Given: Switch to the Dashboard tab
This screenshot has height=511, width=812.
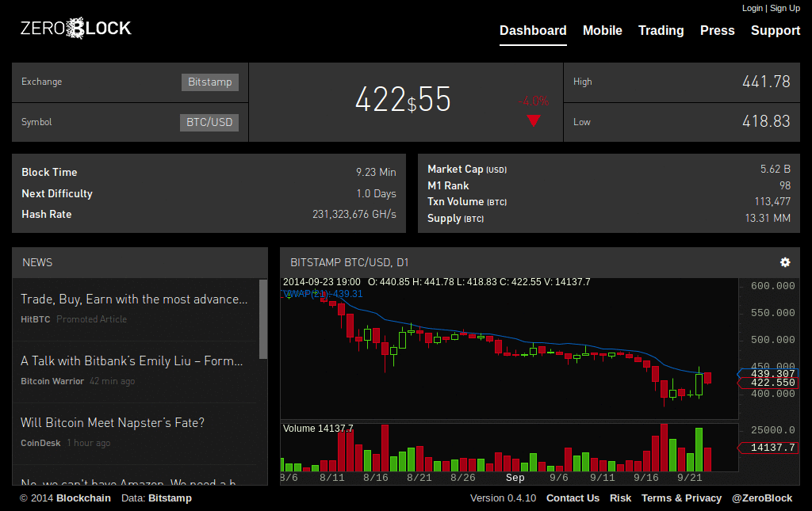Looking at the screenshot, I should (533, 31).
